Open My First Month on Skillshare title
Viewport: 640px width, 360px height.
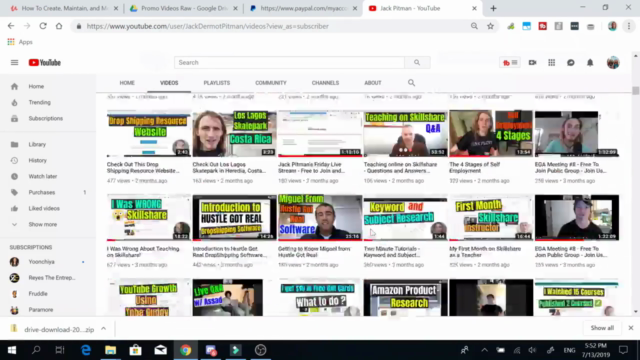[485, 252]
